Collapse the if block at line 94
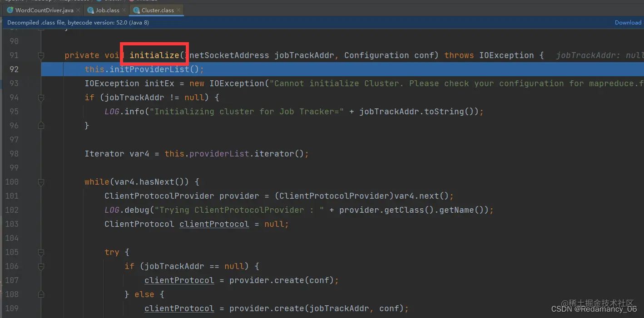Screen dimensions: 644x318 click(41, 98)
